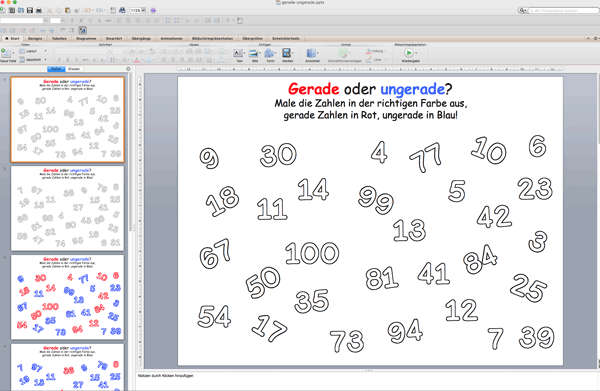Toggle Bold in the ribbon Schriftart group
The height and width of the screenshot is (391, 600).
[59, 60]
